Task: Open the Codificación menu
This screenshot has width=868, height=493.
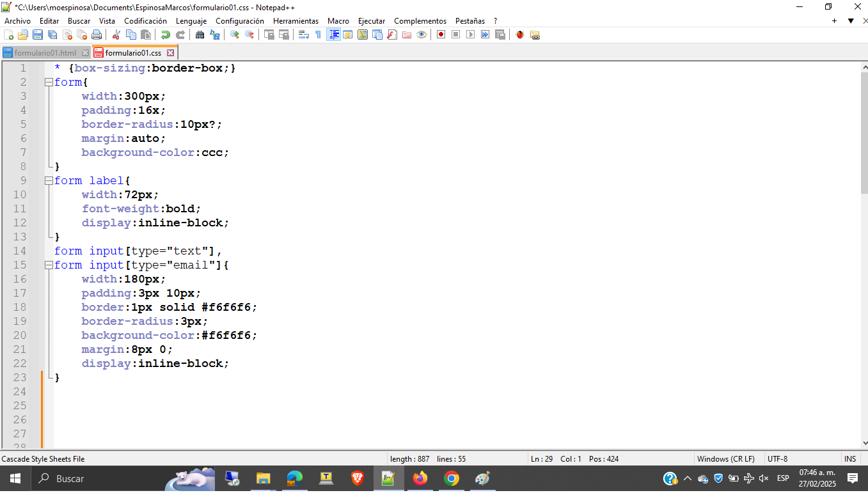Action: coord(145,21)
